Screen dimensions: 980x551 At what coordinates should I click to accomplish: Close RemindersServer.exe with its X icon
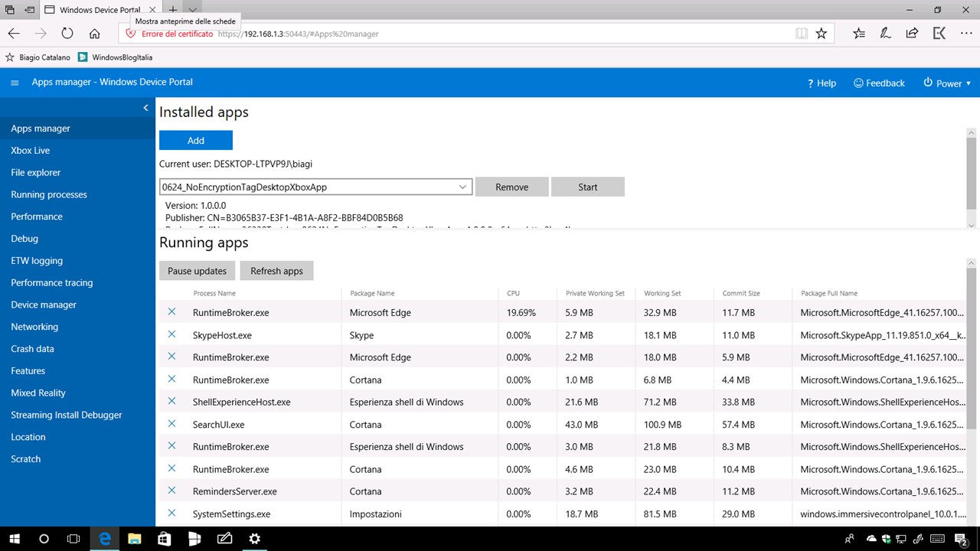coord(171,491)
